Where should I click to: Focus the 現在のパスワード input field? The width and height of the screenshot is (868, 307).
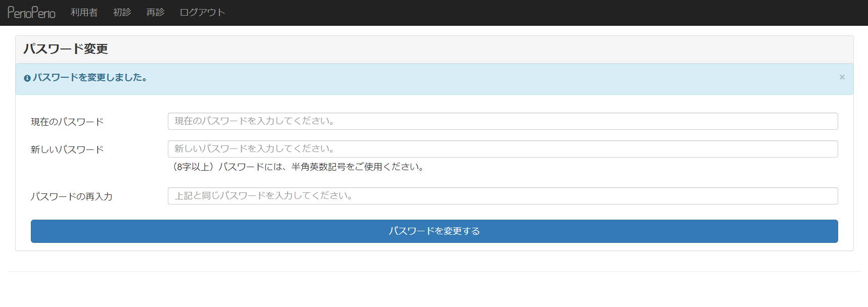pos(502,121)
